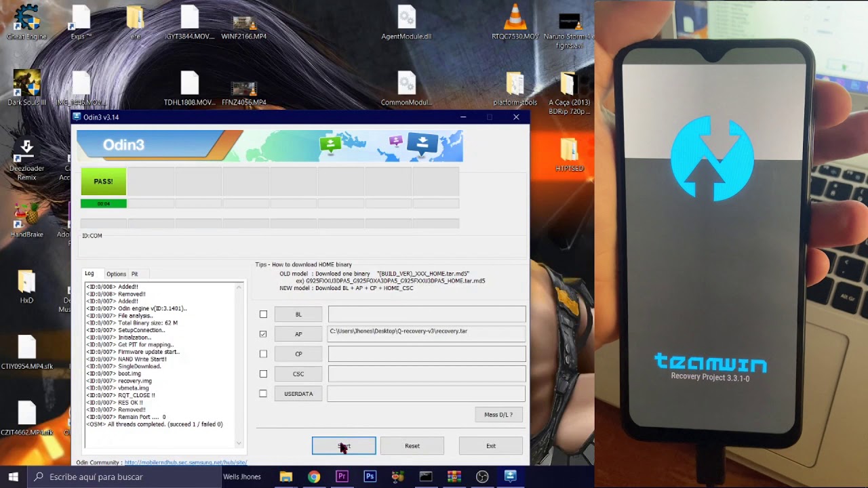
Task: Open WinRAR from taskbar
Action: (454, 476)
